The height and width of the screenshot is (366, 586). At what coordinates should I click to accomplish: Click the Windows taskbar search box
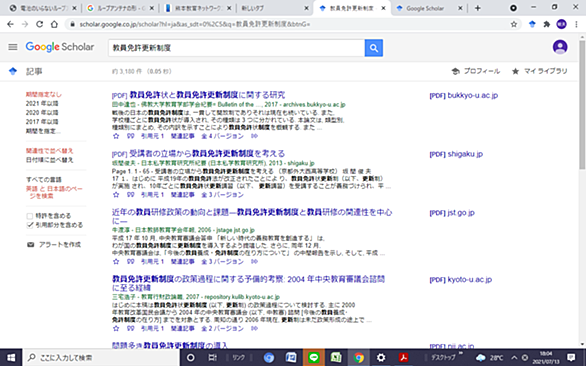(x=102, y=358)
